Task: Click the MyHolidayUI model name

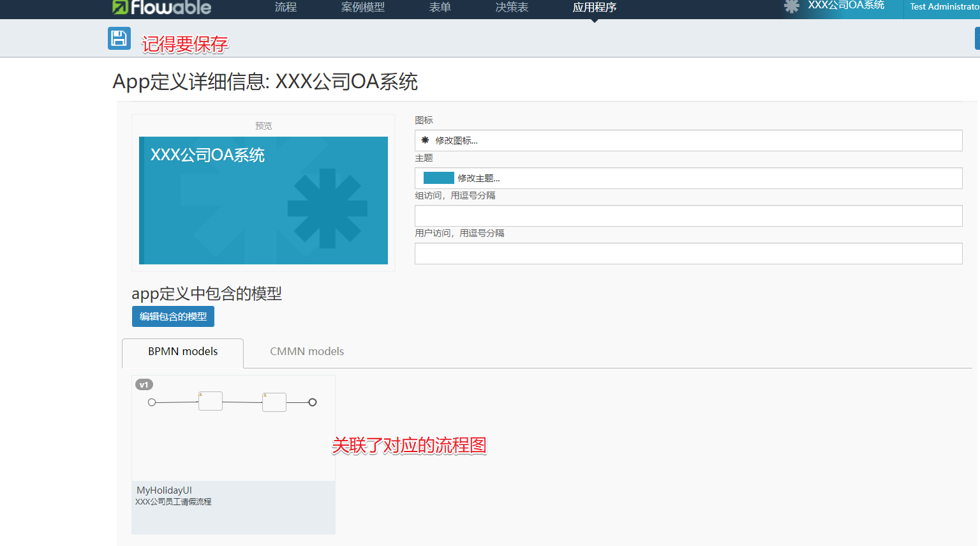Action: [x=164, y=490]
